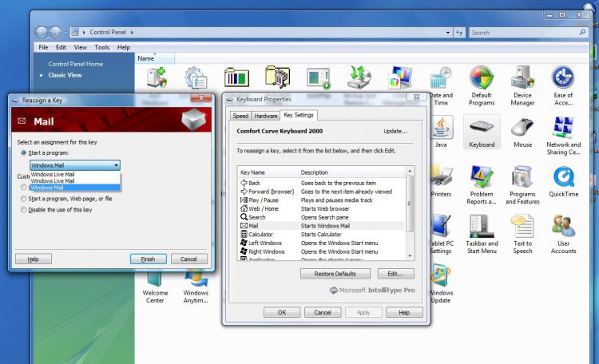Open the Administrative Tools gear icon
Image resolution: width=599 pixels, height=364 pixels.
(x=196, y=78)
